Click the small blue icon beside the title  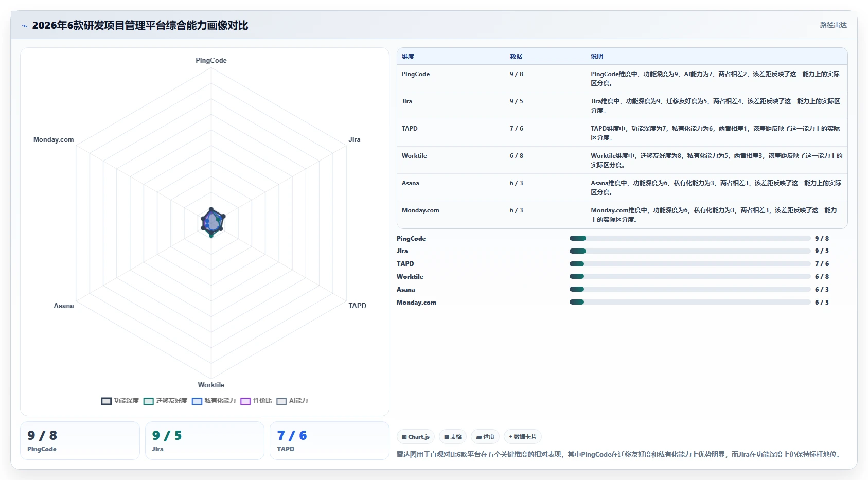coord(24,26)
